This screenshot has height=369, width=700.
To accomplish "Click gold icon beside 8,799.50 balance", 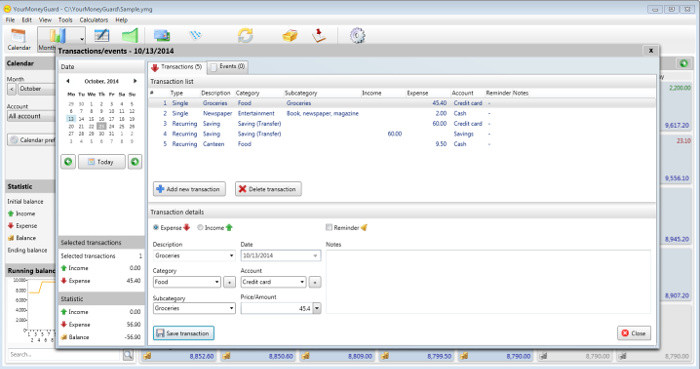I will pyautogui.click(x=385, y=356).
